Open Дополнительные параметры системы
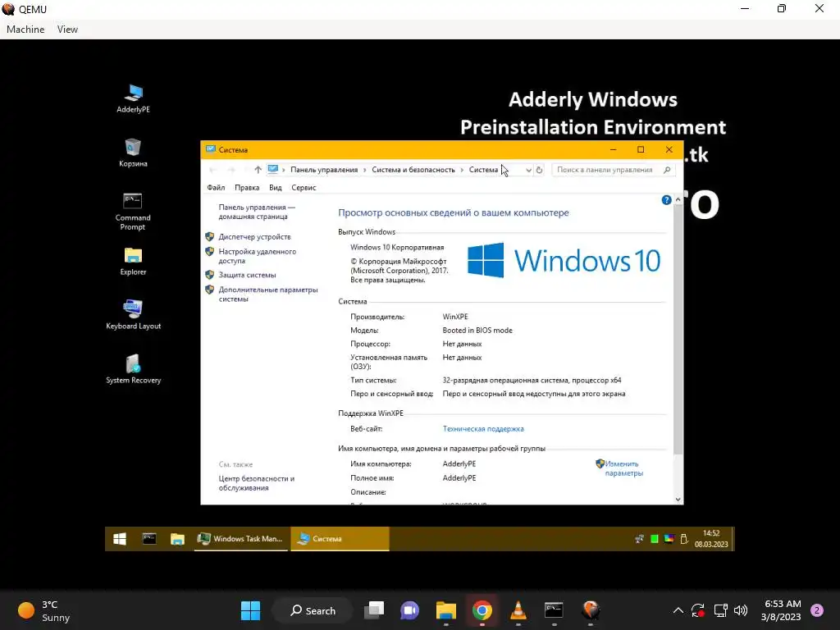840x630 pixels. coord(268,294)
